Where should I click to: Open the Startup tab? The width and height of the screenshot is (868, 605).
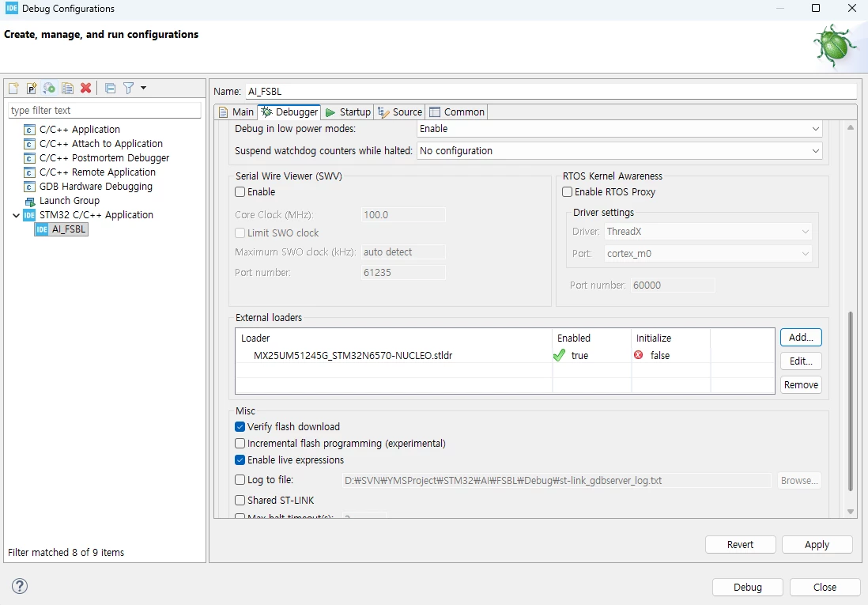[x=348, y=112]
